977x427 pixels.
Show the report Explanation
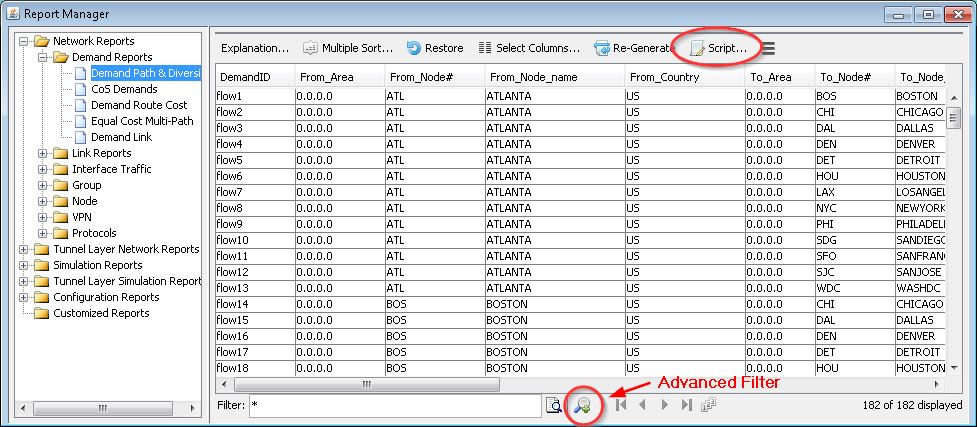[x=255, y=48]
